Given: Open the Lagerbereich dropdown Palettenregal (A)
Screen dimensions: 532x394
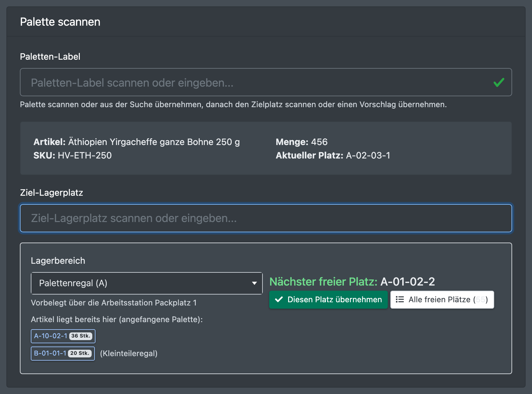Looking at the screenshot, I should 146,283.
